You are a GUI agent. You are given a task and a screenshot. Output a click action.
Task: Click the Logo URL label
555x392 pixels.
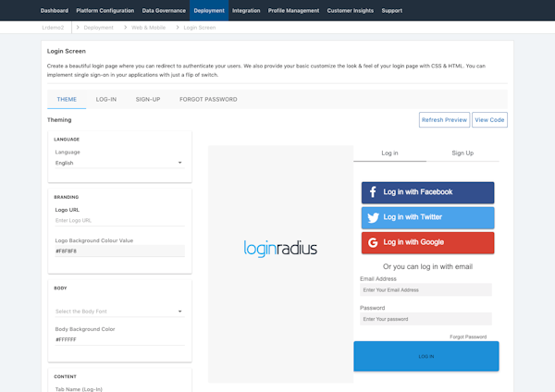(67, 210)
